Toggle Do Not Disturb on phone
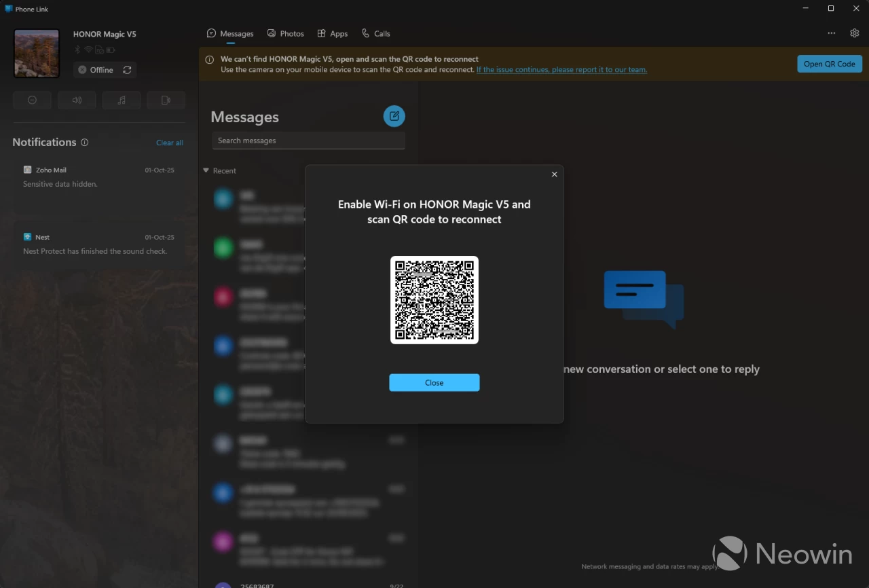869x588 pixels. click(x=32, y=100)
